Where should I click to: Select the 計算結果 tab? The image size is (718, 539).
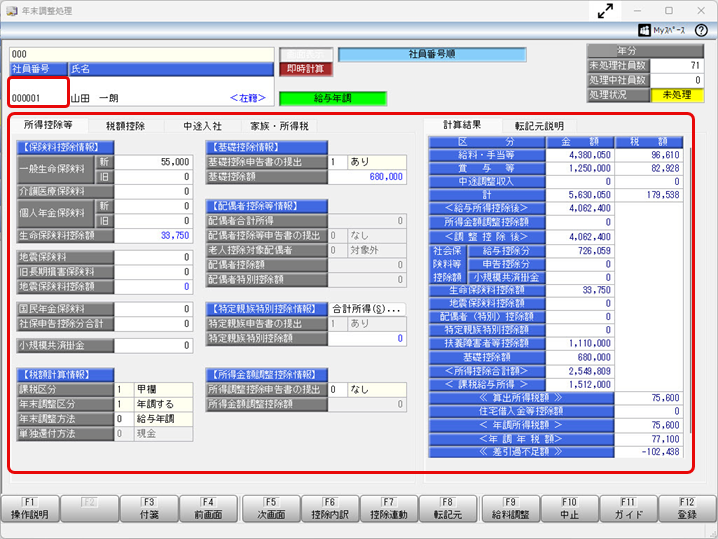pos(462,125)
